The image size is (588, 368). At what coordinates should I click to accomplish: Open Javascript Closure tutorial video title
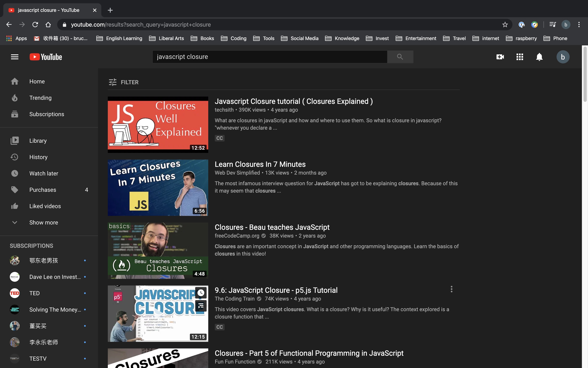(294, 101)
